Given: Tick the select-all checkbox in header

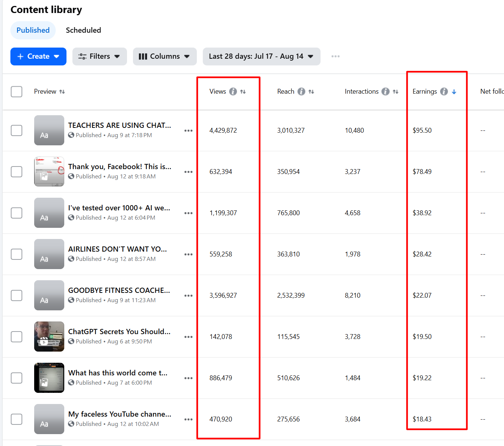Looking at the screenshot, I should click(16, 91).
